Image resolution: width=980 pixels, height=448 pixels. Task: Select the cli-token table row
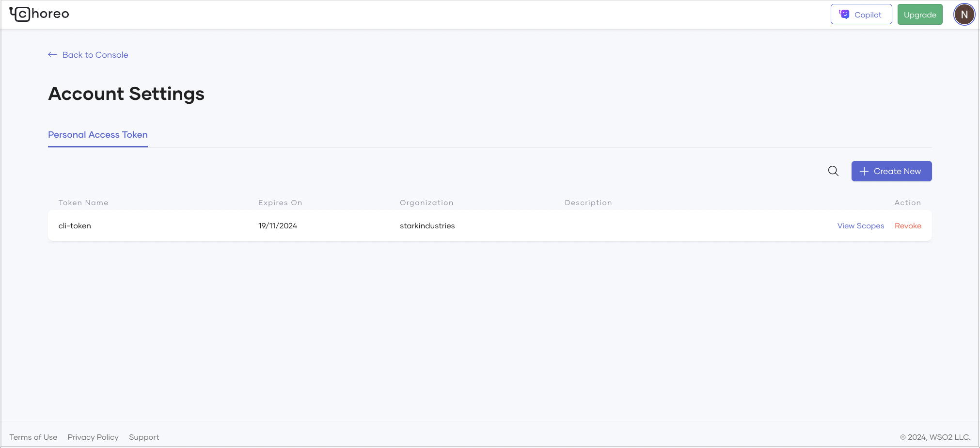click(339, 225)
